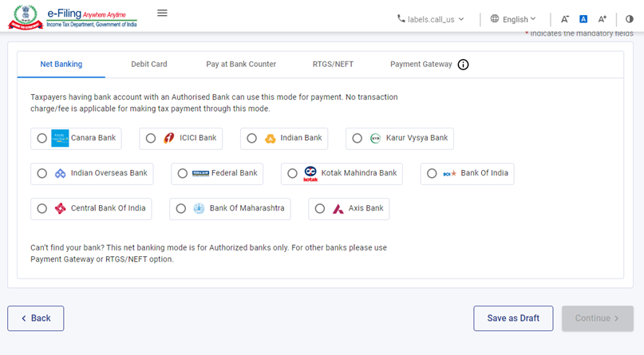Click the Back button
Image resolution: width=644 pixels, height=355 pixels.
tap(36, 318)
